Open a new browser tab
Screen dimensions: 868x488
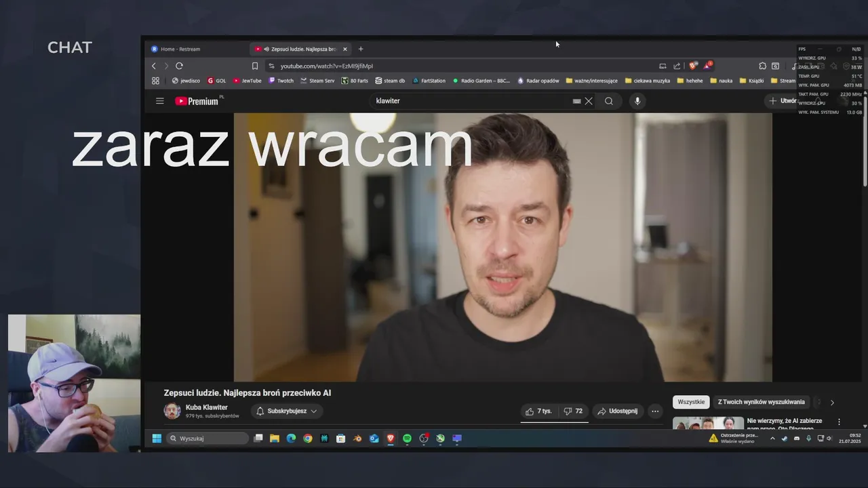pos(361,49)
